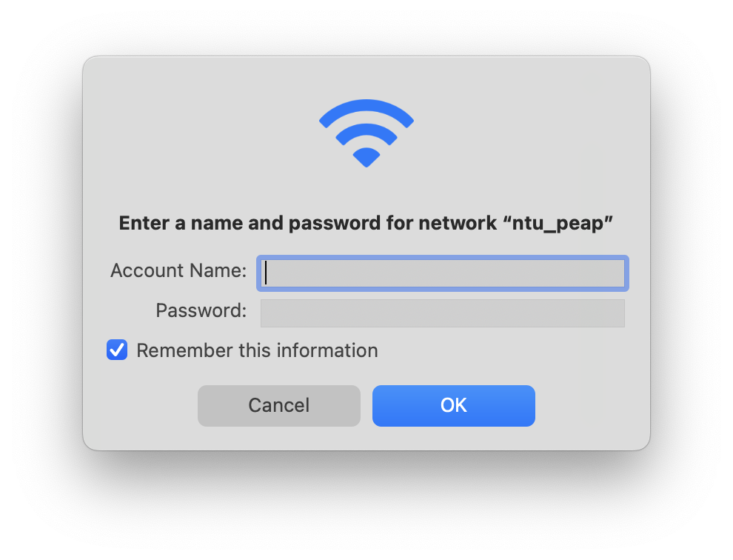Click the text insertion caret in Account Name
The height and width of the screenshot is (560, 733).
(266, 273)
